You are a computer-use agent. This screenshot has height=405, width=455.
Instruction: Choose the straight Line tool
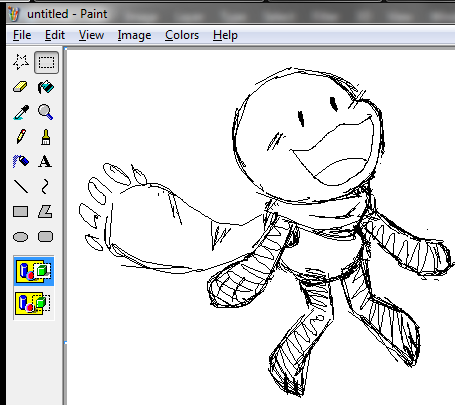[21, 187]
